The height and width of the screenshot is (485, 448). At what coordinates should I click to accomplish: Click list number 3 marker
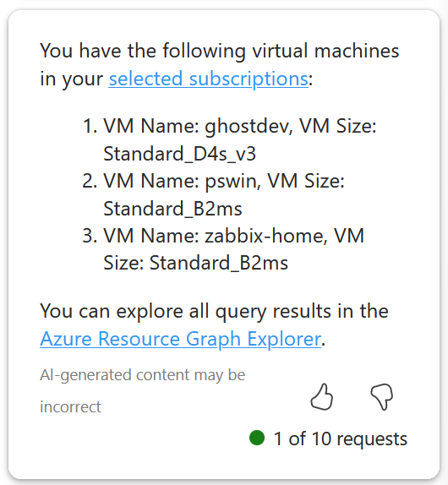click(90, 236)
